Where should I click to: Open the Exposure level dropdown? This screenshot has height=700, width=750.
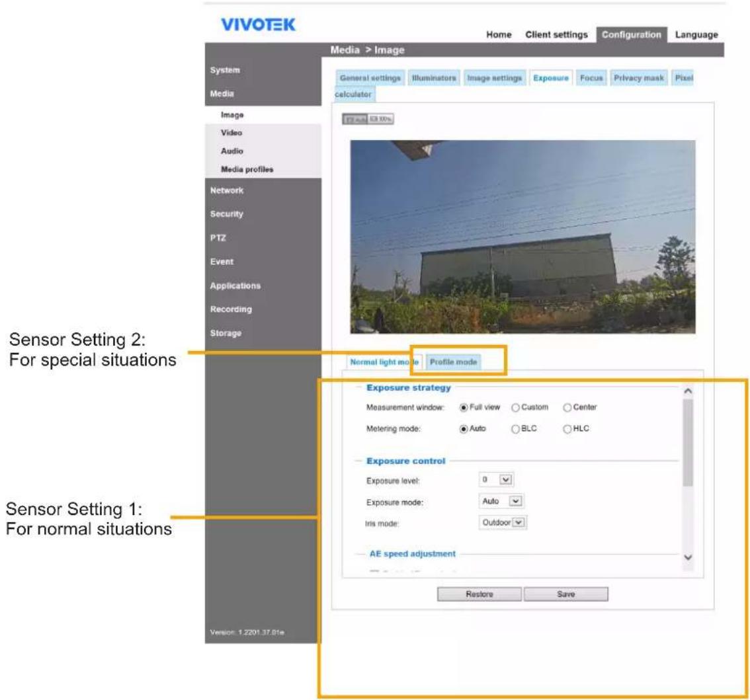click(x=496, y=480)
